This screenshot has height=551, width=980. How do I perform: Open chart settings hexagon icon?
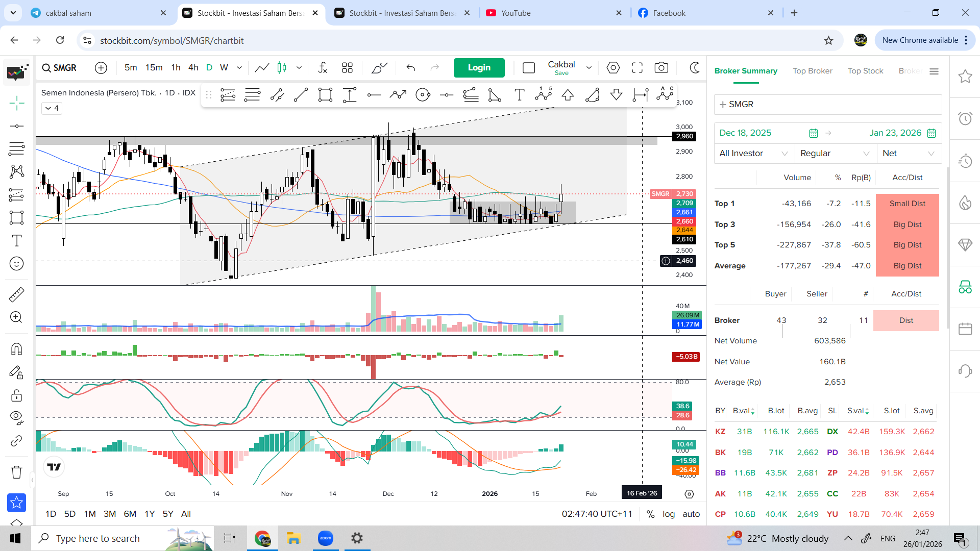coord(613,68)
